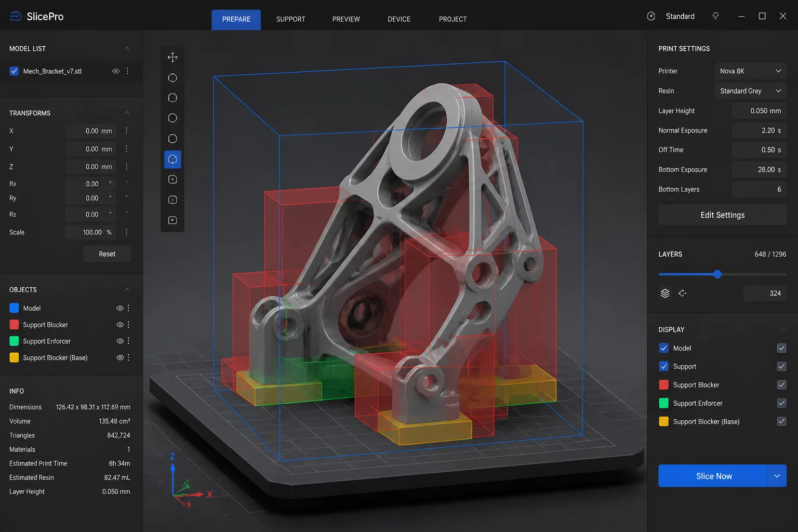Open the Resin dropdown showing Standard Grey
This screenshot has width=798, height=532.
click(x=750, y=91)
